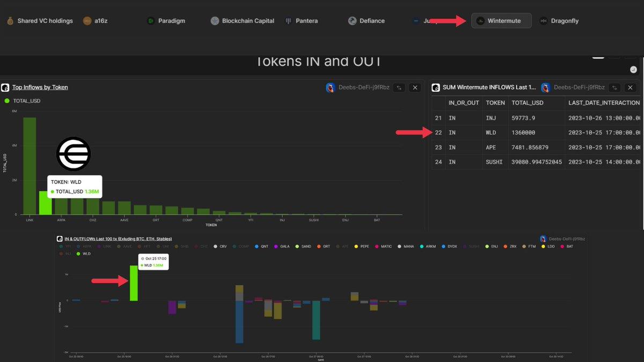Select the Pantera tab
644x362 pixels.
click(301, 21)
